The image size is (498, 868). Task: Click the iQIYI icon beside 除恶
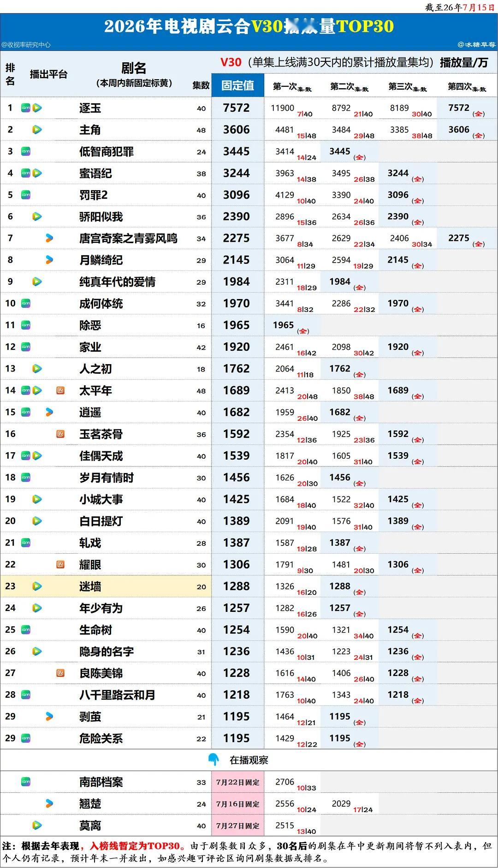pyautogui.click(x=26, y=325)
